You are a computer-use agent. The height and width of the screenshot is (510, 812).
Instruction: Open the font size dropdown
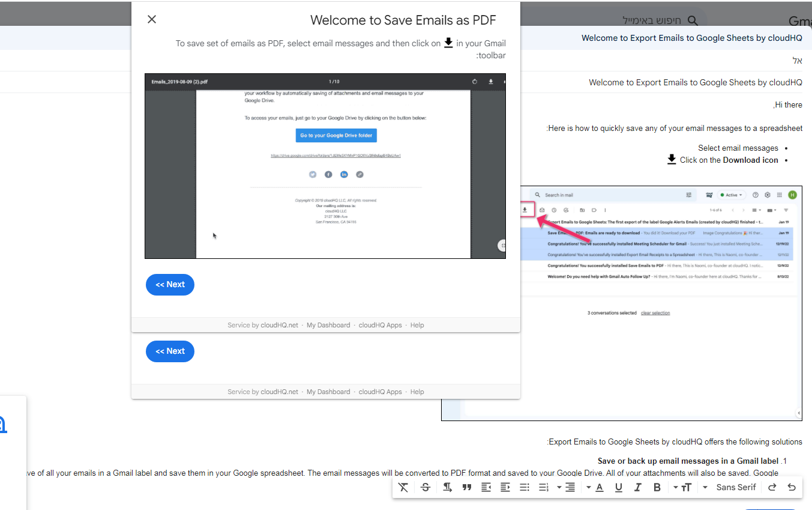tap(683, 487)
